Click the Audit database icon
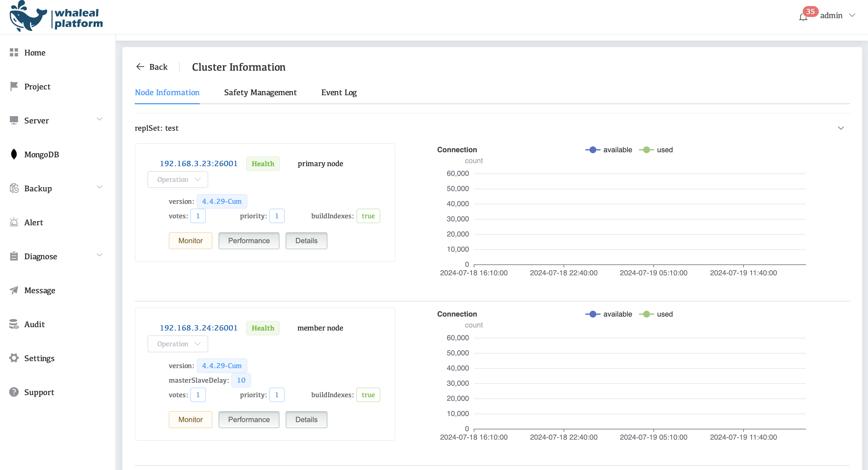Viewport: 868px width, 470px height. [14, 324]
